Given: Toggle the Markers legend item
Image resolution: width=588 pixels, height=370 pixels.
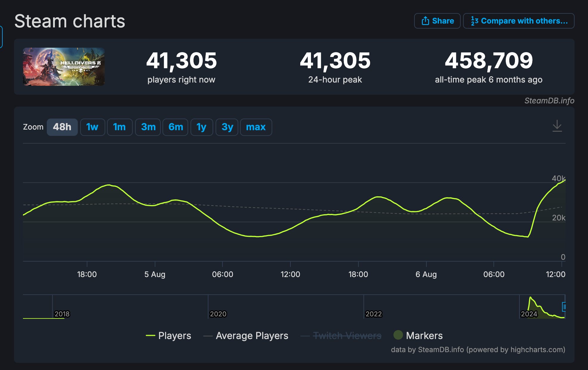Looking at the screenshot, I should (418, 336).
